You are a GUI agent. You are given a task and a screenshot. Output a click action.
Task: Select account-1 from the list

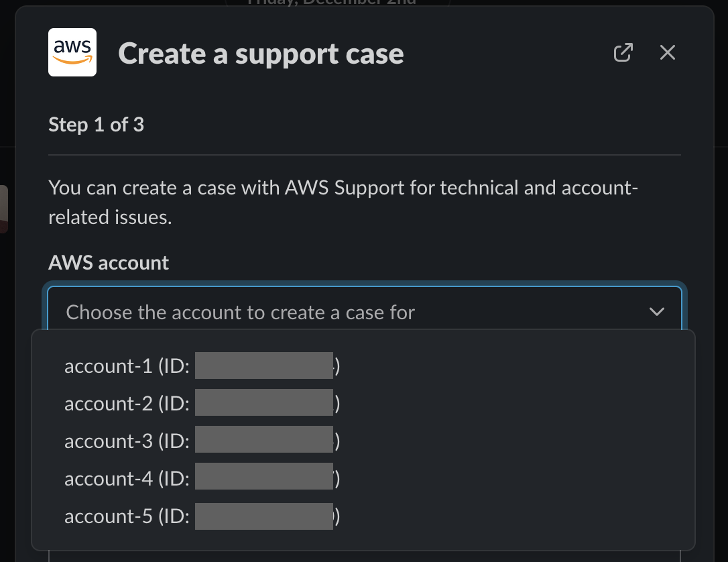click(199, 366)
